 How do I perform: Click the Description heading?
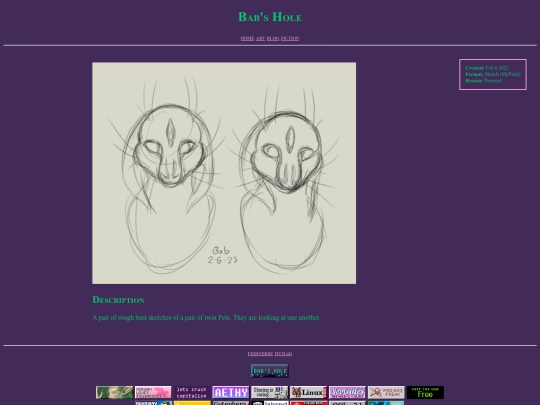[x=118, y=300]
